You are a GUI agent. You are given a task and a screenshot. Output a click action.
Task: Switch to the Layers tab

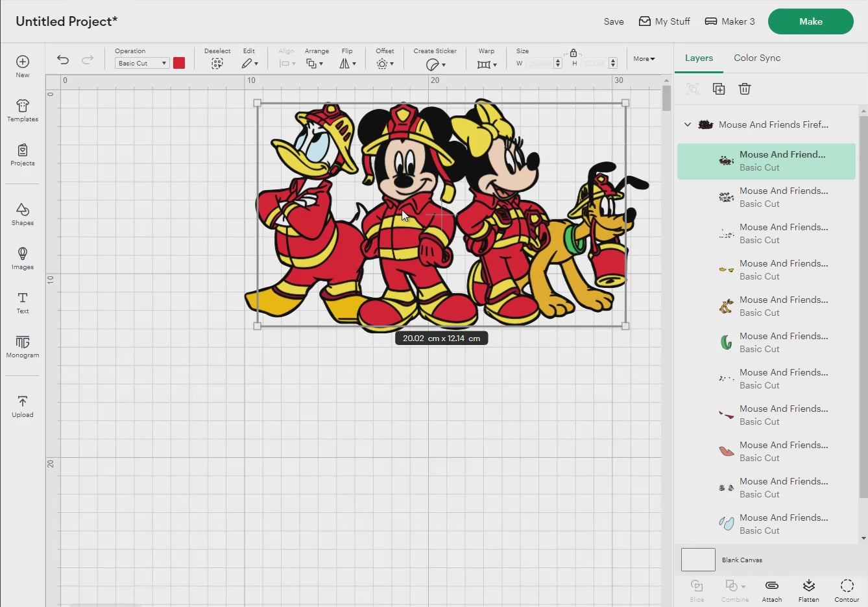699,58
